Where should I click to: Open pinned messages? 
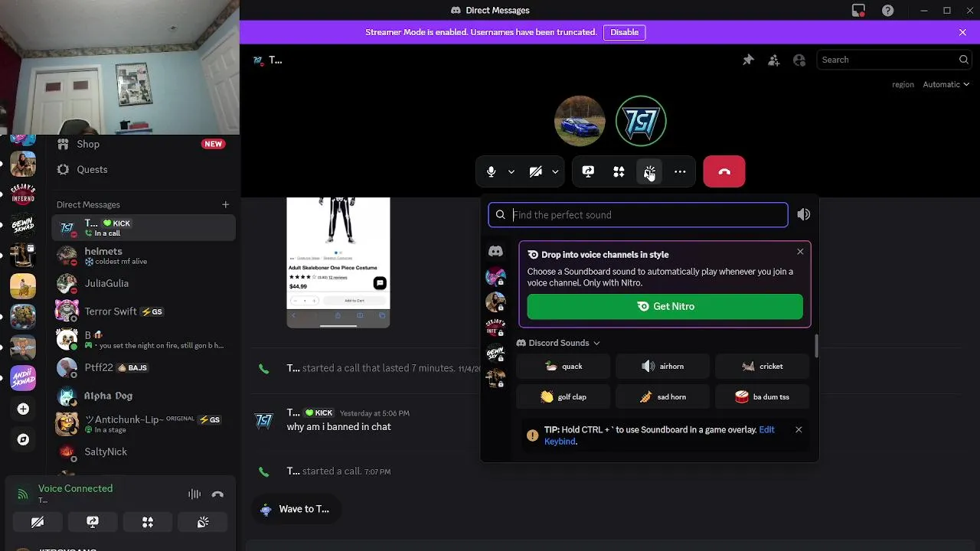coord(748,60)
